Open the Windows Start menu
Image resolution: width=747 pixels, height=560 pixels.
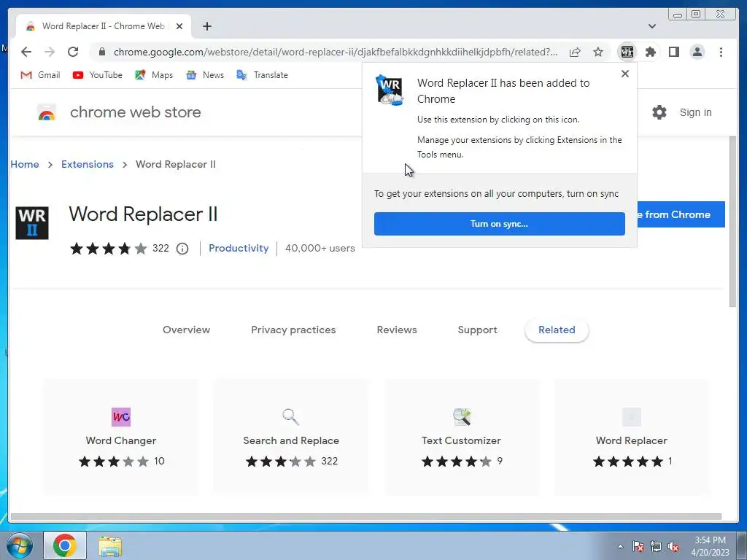pyautogui.click(x=19, y=545)
